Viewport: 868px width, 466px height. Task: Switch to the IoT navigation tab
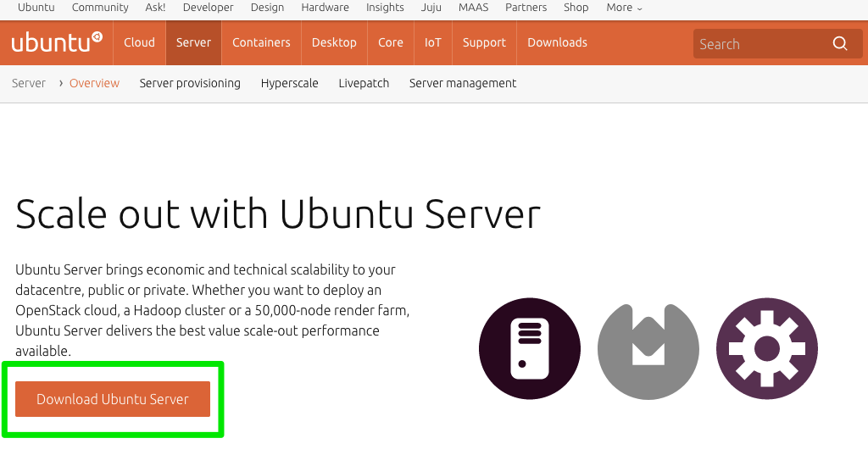(x=433, y=42)
